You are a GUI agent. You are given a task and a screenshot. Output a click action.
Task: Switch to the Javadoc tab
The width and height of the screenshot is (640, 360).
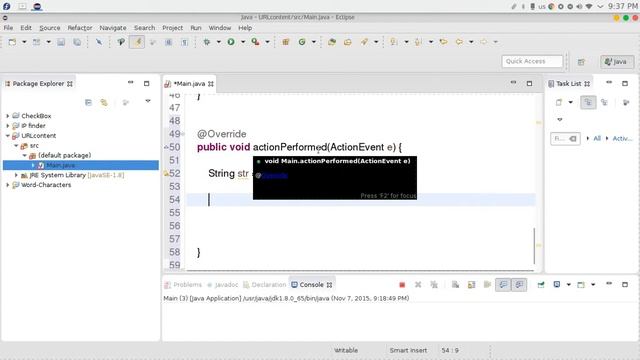(x=223, y=284)
